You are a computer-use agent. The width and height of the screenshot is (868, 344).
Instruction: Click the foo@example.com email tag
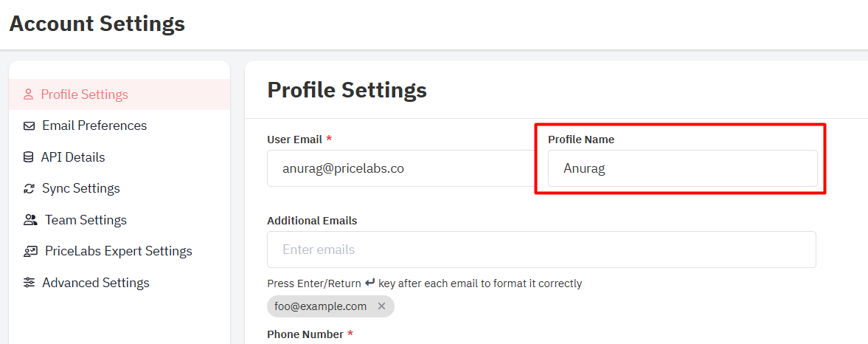click(x=321, y=306)
